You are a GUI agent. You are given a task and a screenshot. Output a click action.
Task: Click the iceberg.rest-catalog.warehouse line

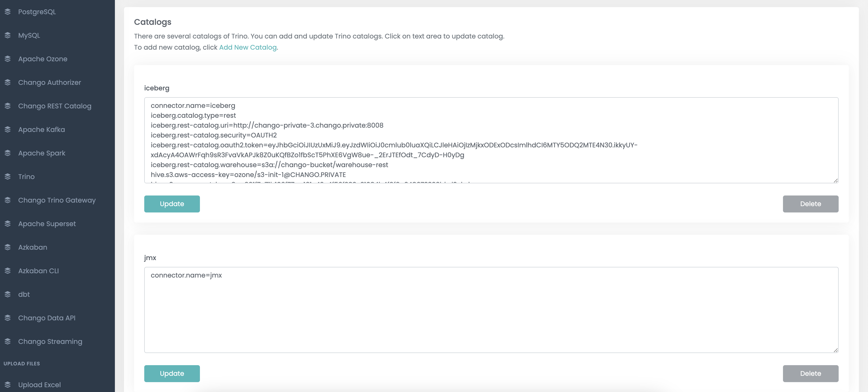pos(269,165)
